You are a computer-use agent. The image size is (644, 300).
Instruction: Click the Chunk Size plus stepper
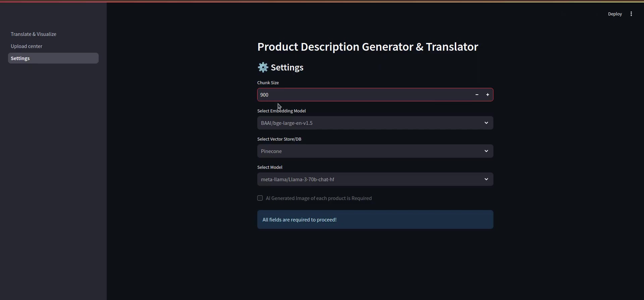487,95
